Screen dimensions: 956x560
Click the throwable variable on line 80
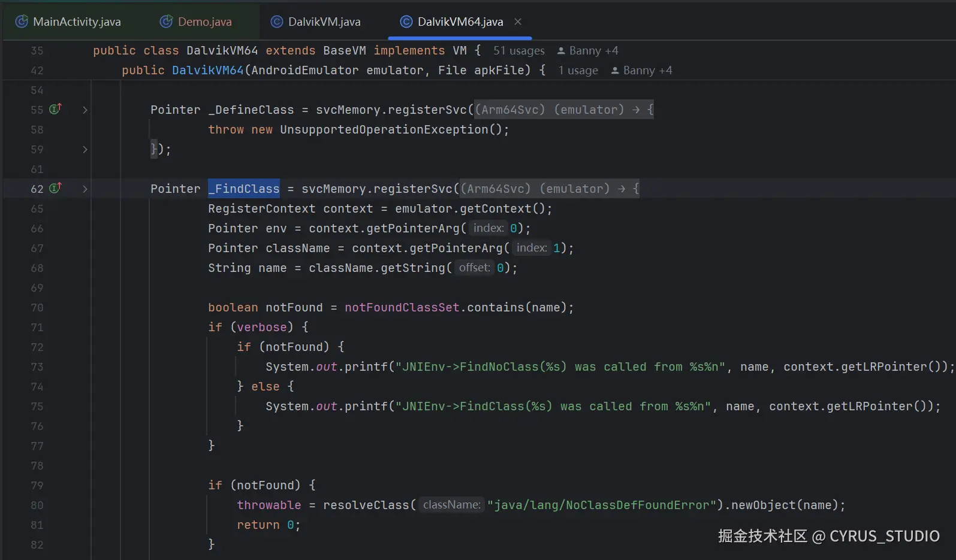point(269,505)
